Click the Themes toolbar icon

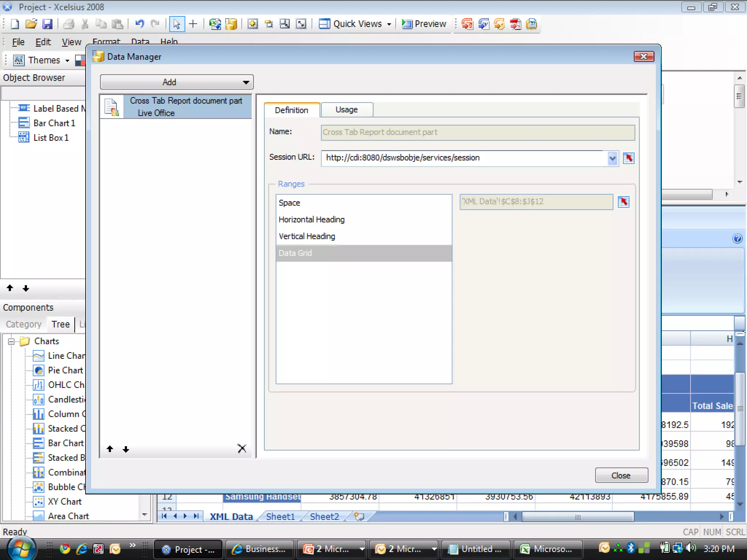[19, 60]
